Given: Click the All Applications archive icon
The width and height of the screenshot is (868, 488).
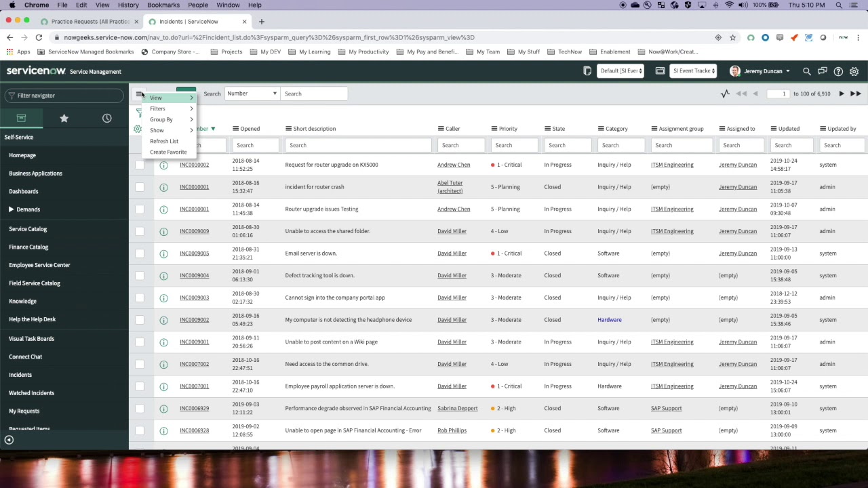Looking at the screenshot, I should pyautogui.click(x=21, y=118).
